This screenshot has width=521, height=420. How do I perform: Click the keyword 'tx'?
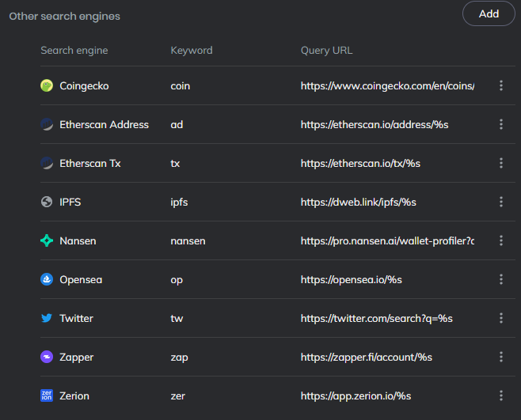coord(175,164)
